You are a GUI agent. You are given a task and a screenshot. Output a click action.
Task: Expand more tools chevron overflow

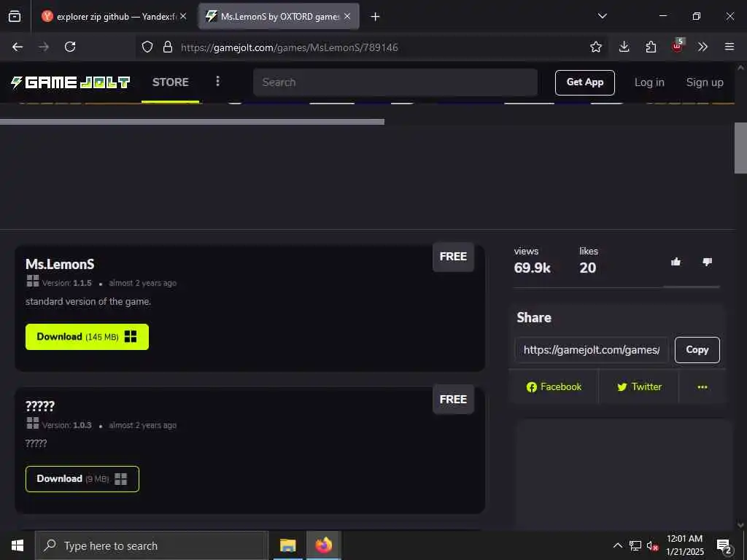[x=703, y=47]
